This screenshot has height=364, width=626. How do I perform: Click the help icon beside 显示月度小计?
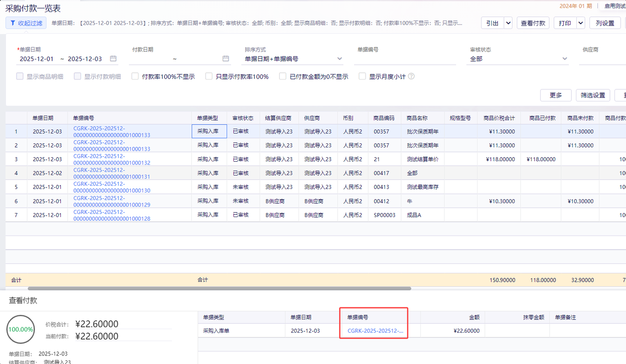(411, 76)
